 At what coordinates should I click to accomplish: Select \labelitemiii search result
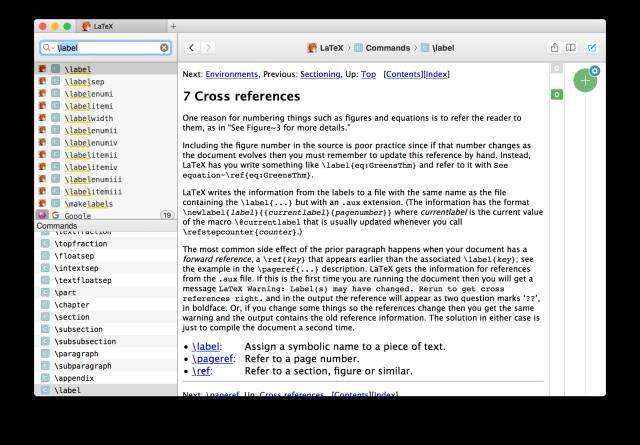(106, 191)
